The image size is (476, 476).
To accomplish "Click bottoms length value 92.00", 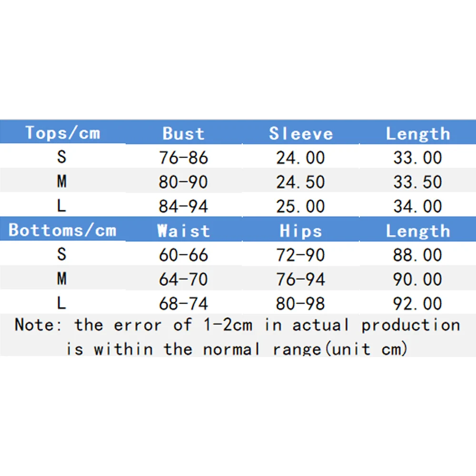I will 417,304.
